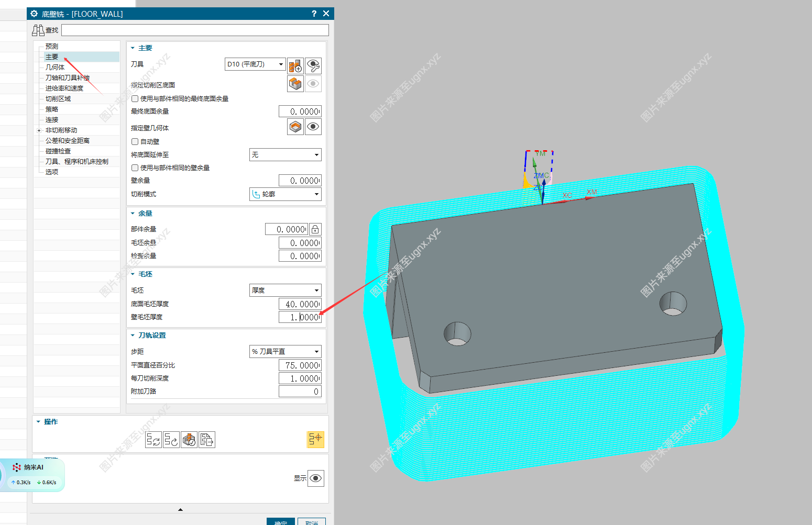Click the 取消 button
The image size is (812, 525).
[x=312, y=521]
